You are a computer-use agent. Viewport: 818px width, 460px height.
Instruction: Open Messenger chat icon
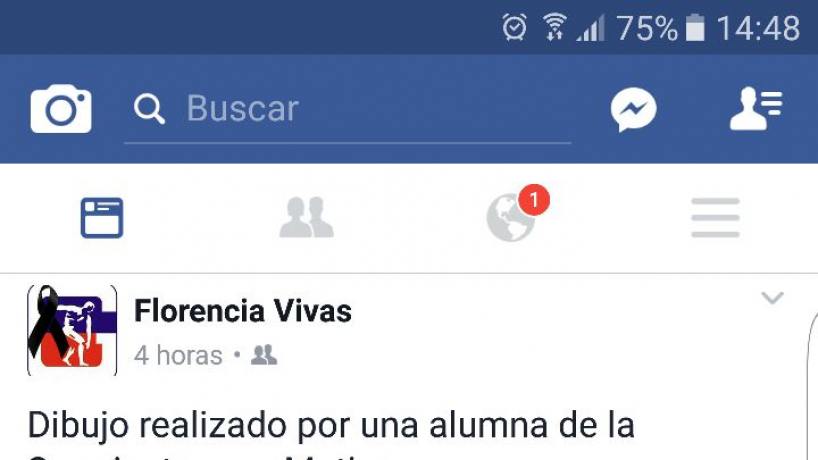pyautogui.click(x=633, y=110)
